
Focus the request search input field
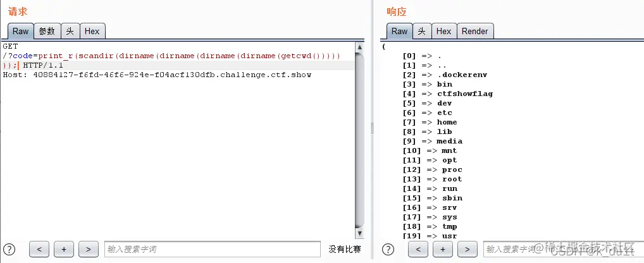tap(213, 249)
